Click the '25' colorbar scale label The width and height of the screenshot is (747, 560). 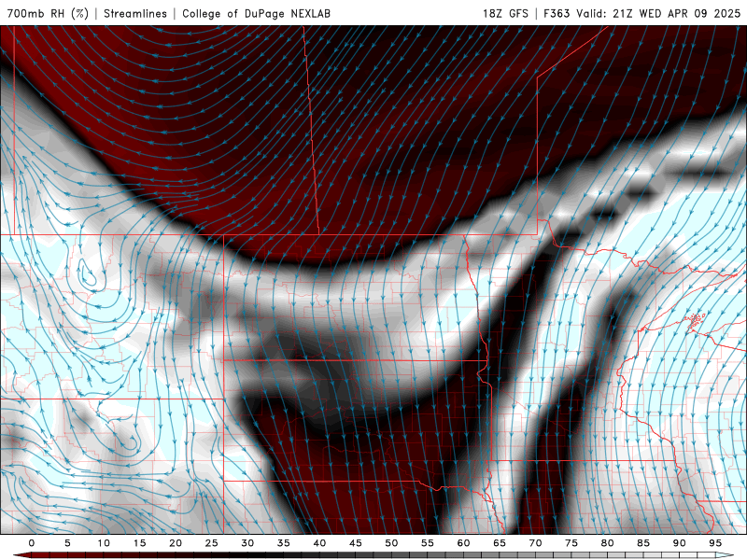[x=212, y=543]
